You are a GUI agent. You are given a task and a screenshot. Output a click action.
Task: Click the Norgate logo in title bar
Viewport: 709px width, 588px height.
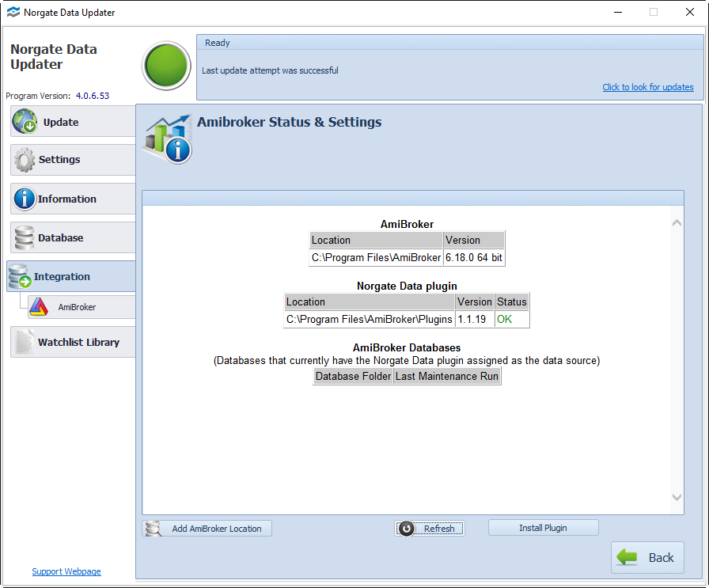point(13,12)
